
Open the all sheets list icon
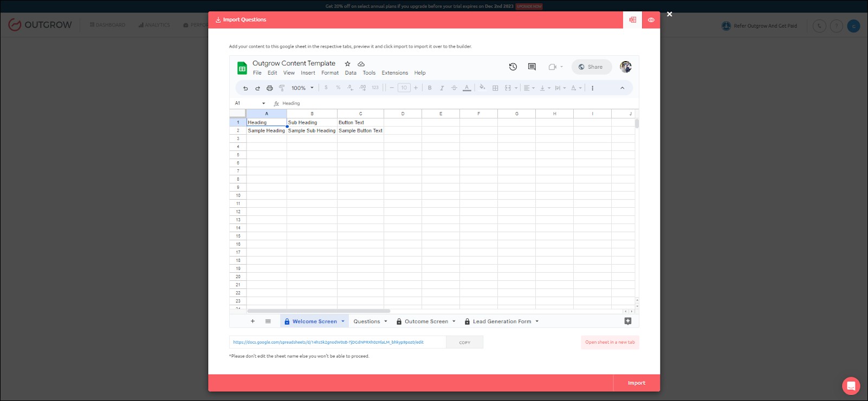coord(268,321)
